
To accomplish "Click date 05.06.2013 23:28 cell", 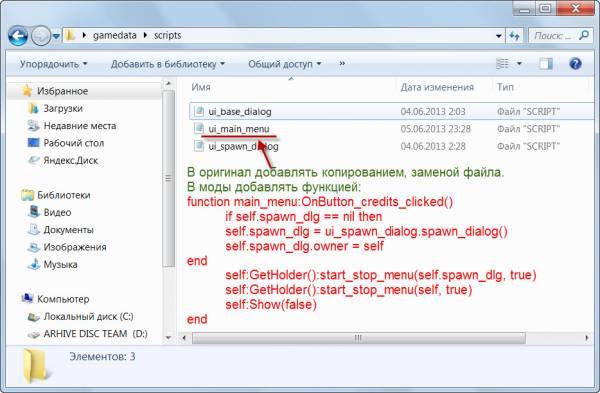I will pyautogui.click(x=435, y=129).
